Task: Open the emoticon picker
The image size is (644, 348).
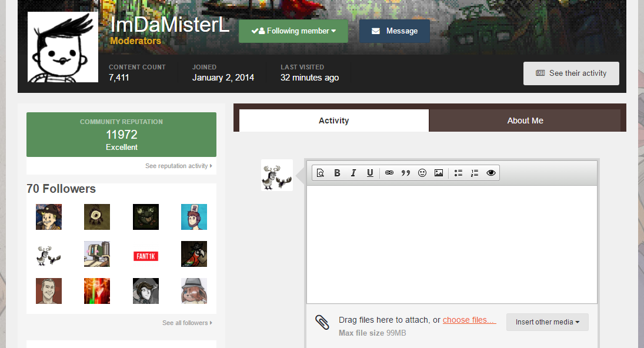Action: click(x=422, y=173)
